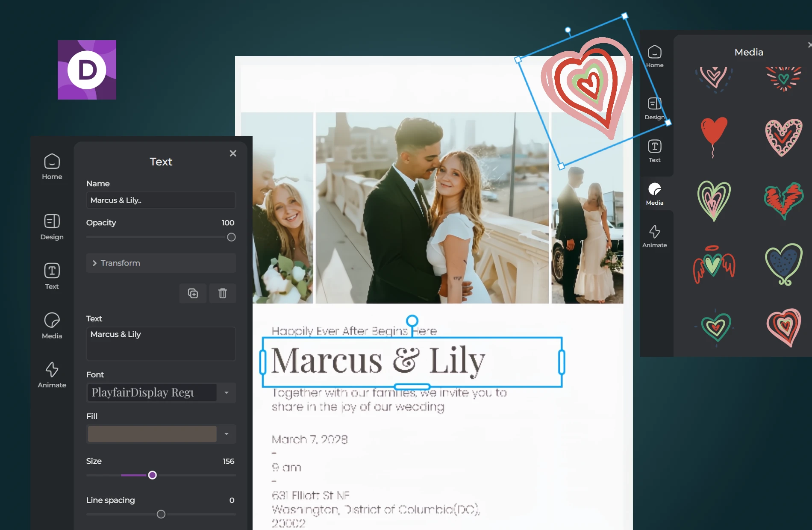Open the Font dropdown
This screenshot has height=530, width=812.
(x=226, y=392)
